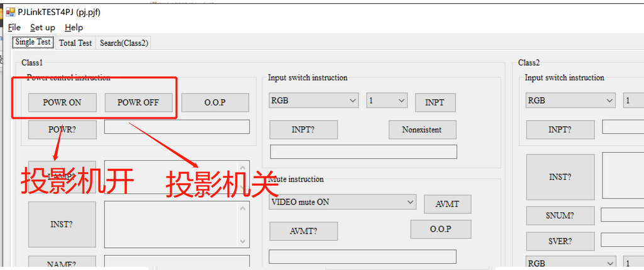Open Class2 Input switch RGB dropdown
Image resolution: width=644 pixels, height=270 pixels.
pyautogui.click(x=570, y=100)
